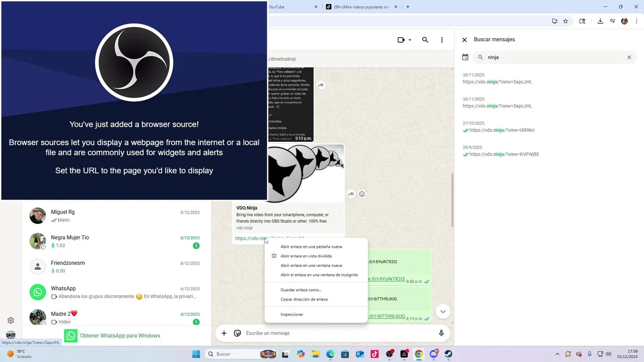Open Chrome three-dot menu
Screen dimensions: 644x362
[x=636, y=21]
